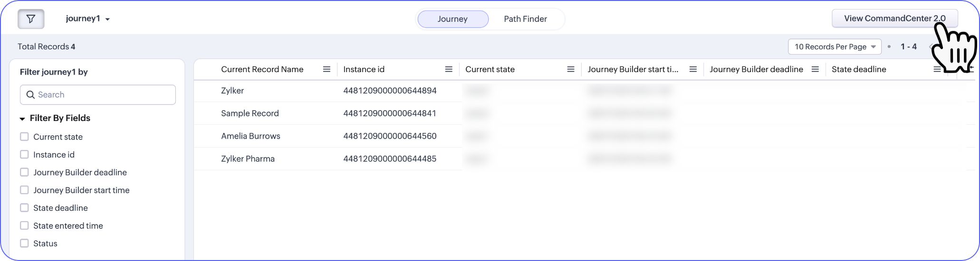Click the filter Search input field

click(x=98, y=94)
